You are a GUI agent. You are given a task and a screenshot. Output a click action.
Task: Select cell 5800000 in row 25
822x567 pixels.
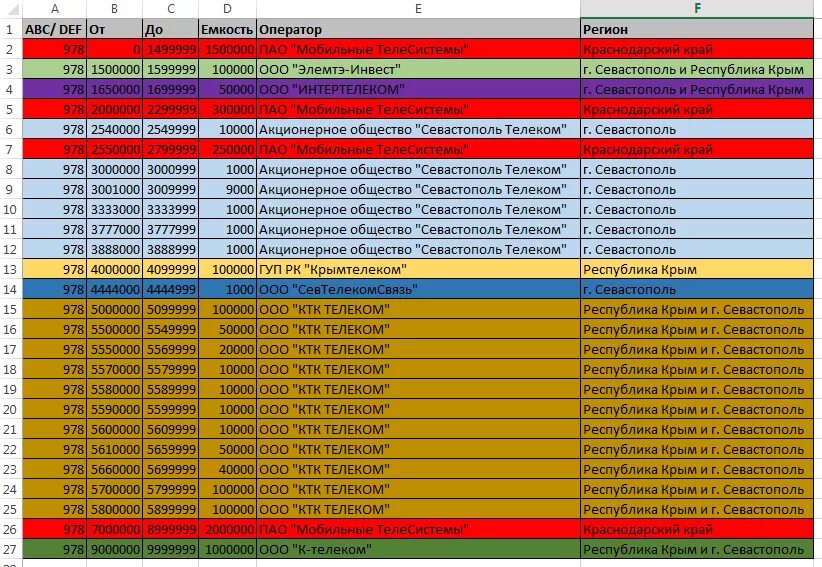pyautogui.click(x=114, y=509)
